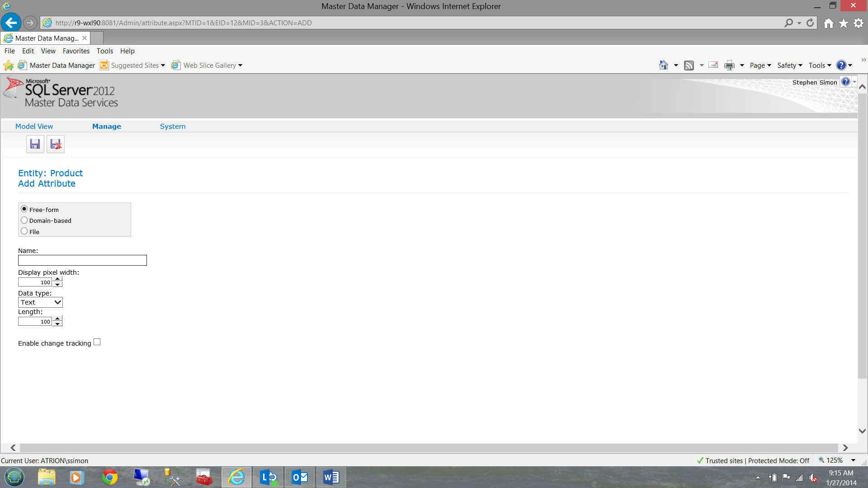
Task: Increase the Display pixel width value
Action: (x=57, y=279)
